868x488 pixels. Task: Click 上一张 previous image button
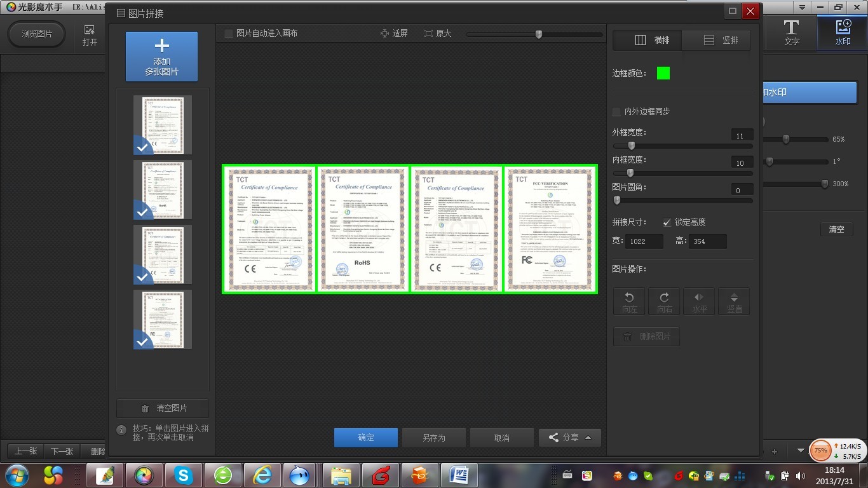coord(25,452)
